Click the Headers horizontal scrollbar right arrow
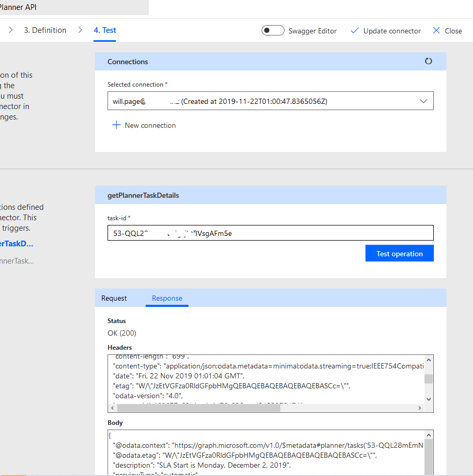 coord(418,408)
